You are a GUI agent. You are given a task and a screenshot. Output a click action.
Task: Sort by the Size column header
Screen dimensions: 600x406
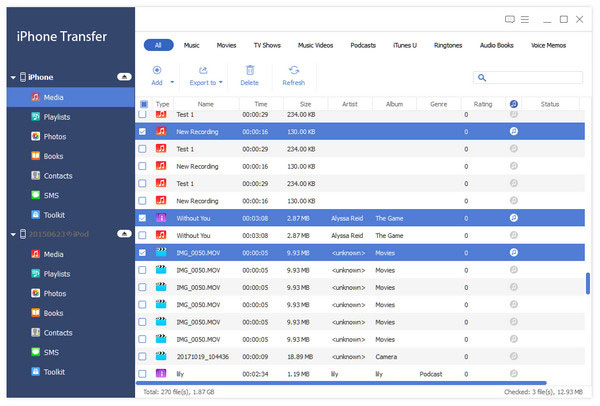305,104
